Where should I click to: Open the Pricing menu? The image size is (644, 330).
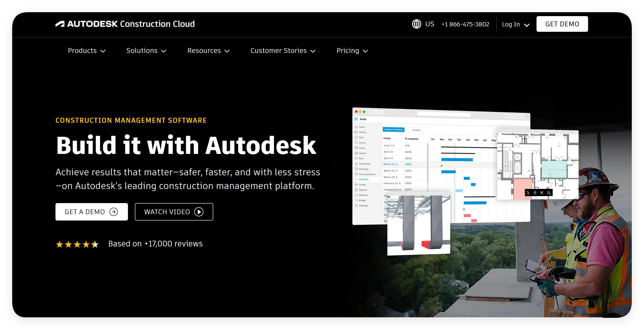(352, 51)
